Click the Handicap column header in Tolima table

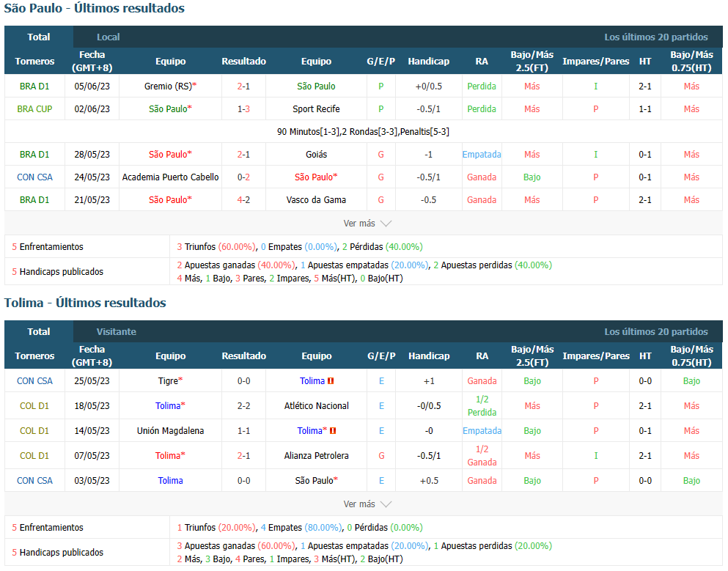[x=429, y=356]
